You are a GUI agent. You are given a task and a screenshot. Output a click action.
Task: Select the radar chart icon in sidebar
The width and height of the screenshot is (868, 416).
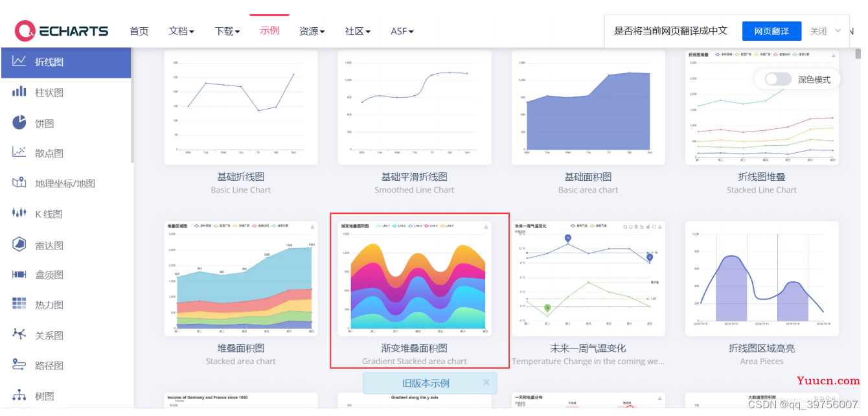19,244
